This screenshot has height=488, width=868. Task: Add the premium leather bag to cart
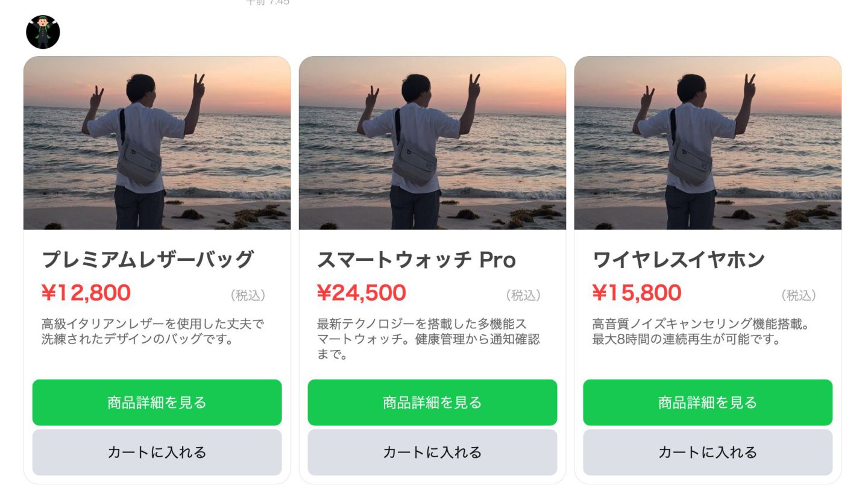click(157, 452)
